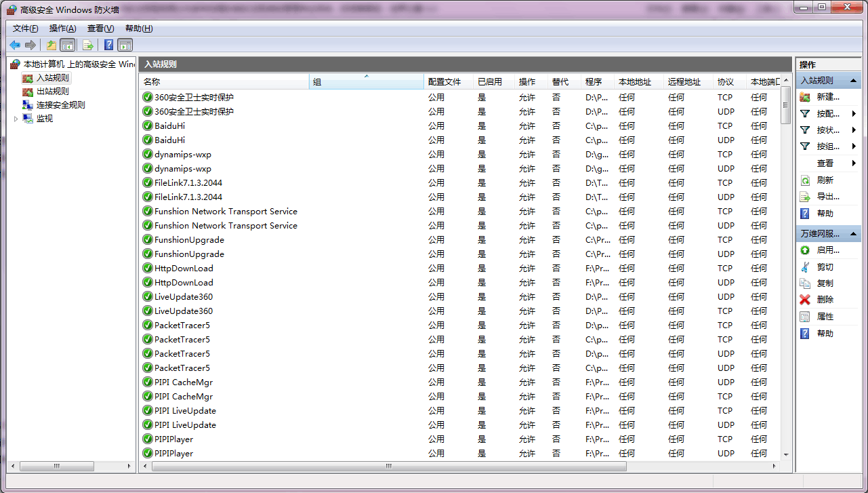Open 属性 for the selected rule
The height and width of the screenshot is (493, 868).
click(x=825, y=317)
